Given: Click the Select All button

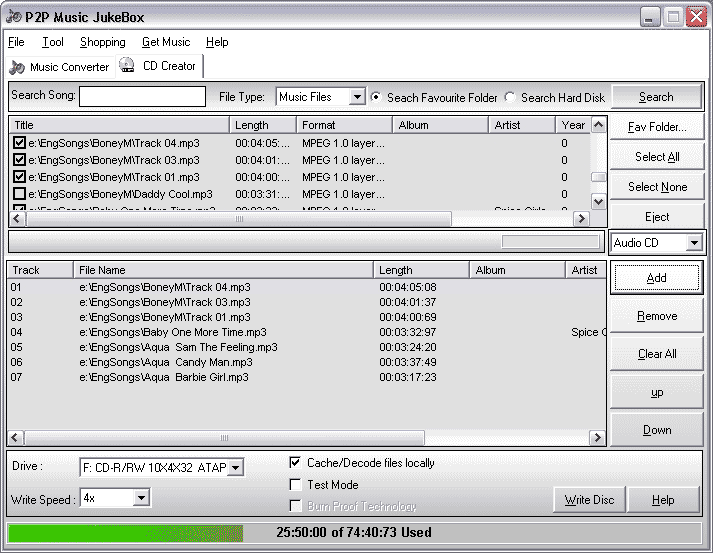Looking at the screenshot, I should point(657,157).
